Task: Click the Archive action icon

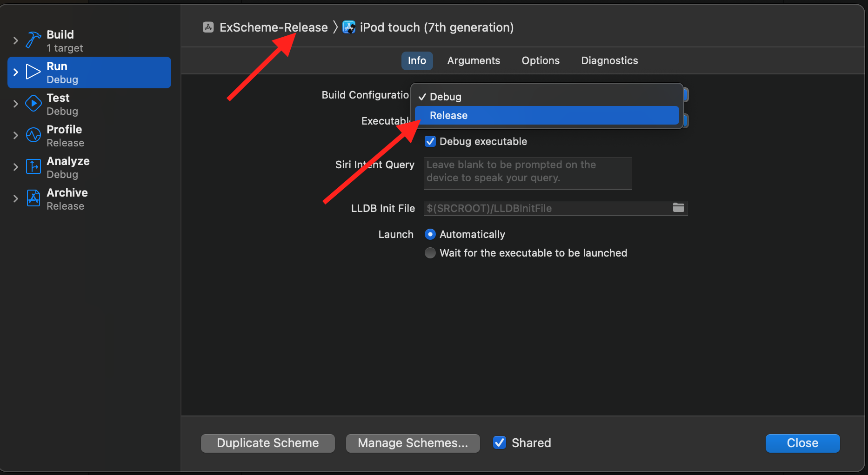Action: (x=33, y=198)
